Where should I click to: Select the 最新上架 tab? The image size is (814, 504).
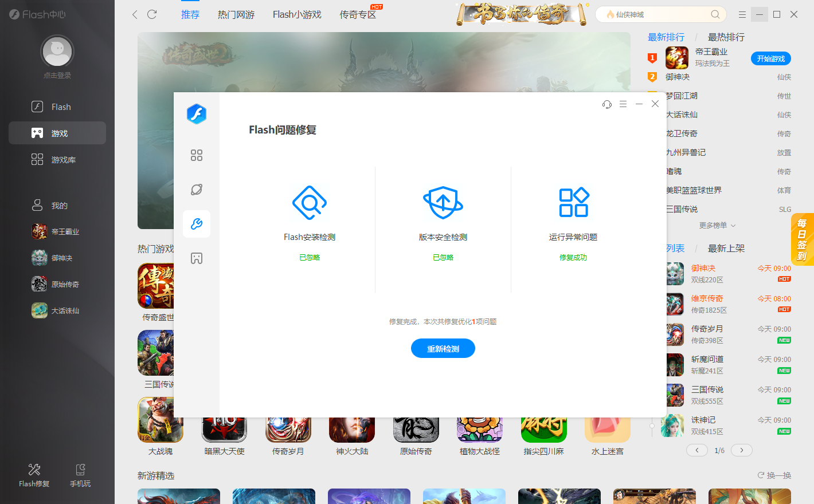(726, 249)
